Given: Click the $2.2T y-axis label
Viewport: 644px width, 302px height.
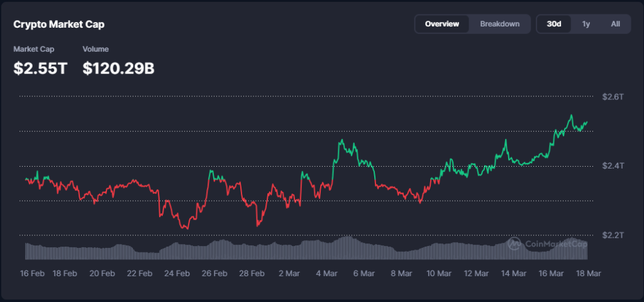Looking at the screenshot, I should [612, 235].
